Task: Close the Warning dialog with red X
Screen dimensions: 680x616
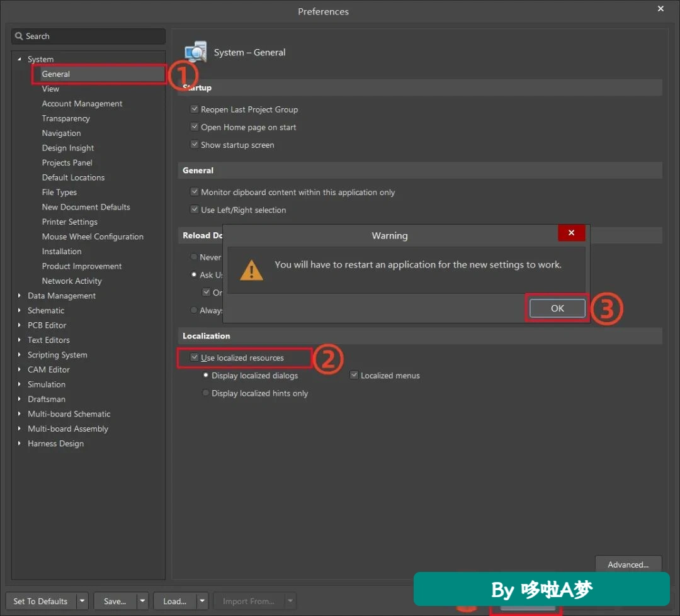Action: 571,233
